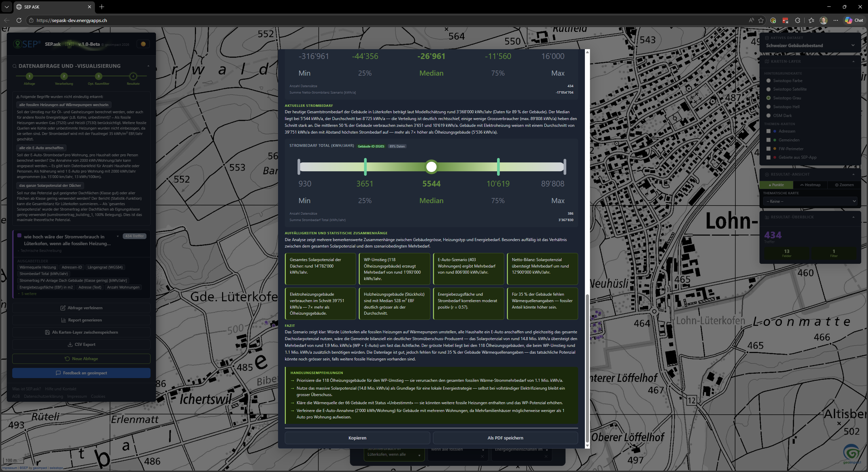Click the search icon beside Datenabfrage heading

tap(15, 66)
